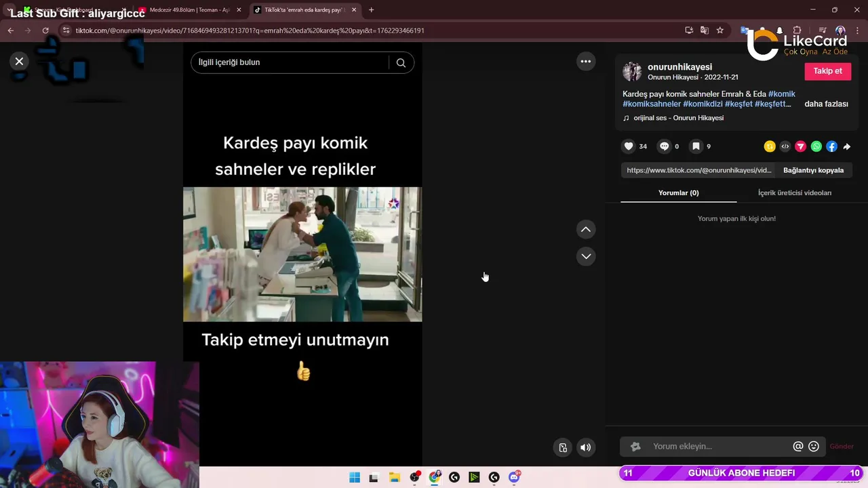Send to friends with red paper-plane icon

coord(801,146)
